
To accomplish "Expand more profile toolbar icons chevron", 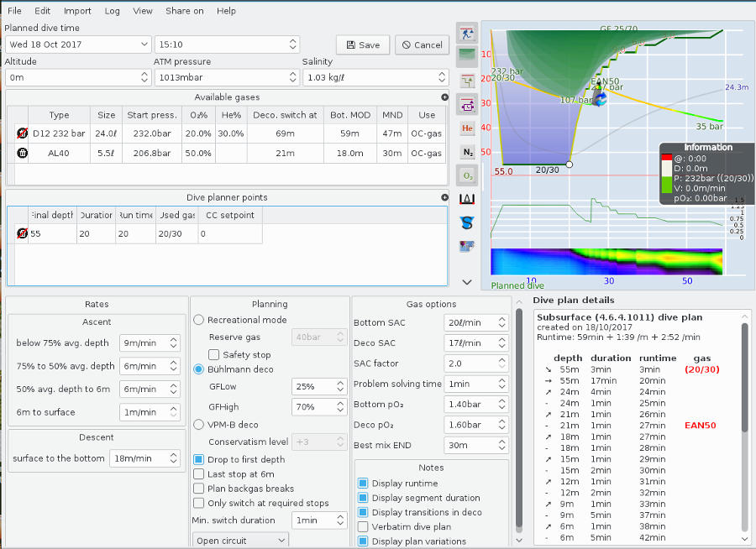I will click(x=468, y=282).
